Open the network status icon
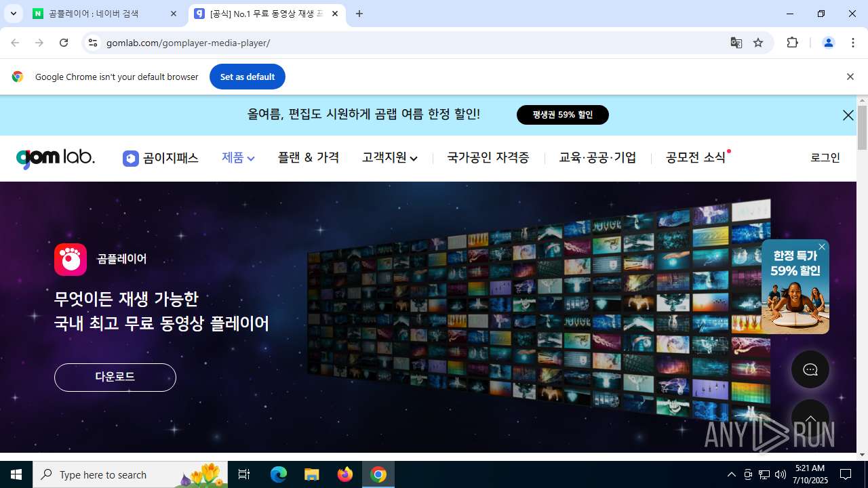This screenshot has width=868, height=488. (764, 474)
